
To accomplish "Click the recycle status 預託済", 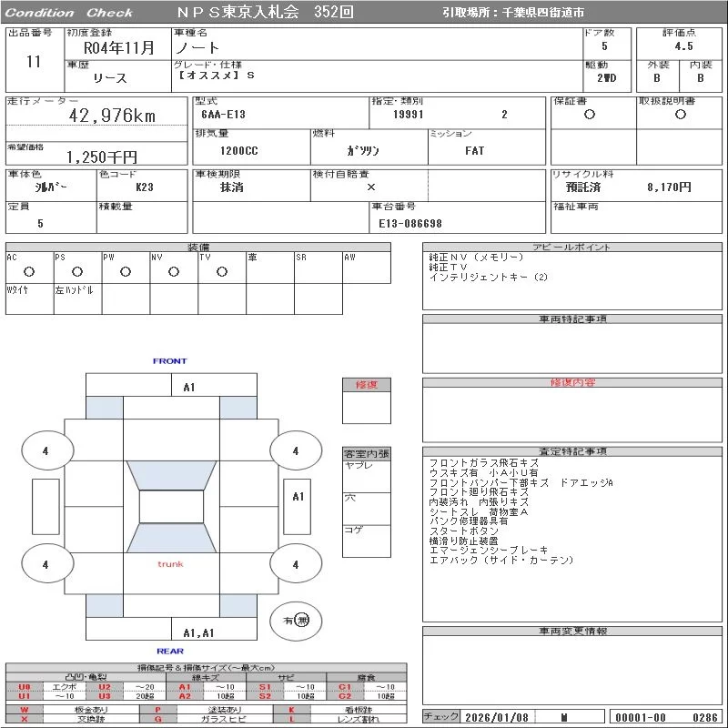I will point(583,187).
